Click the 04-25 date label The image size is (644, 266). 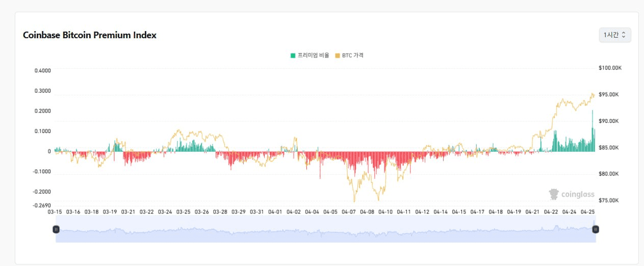point(588,211)
